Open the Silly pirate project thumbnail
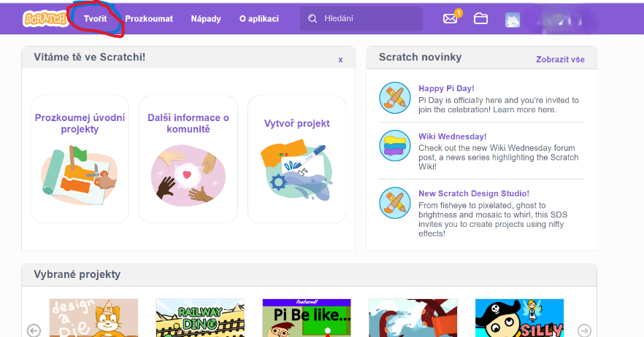 coord(519,318)
